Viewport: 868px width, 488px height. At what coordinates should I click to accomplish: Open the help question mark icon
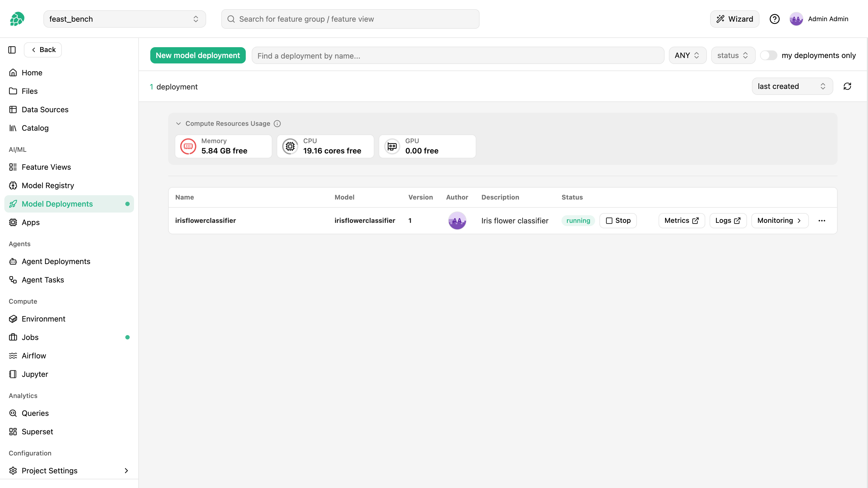click(774, 19)
